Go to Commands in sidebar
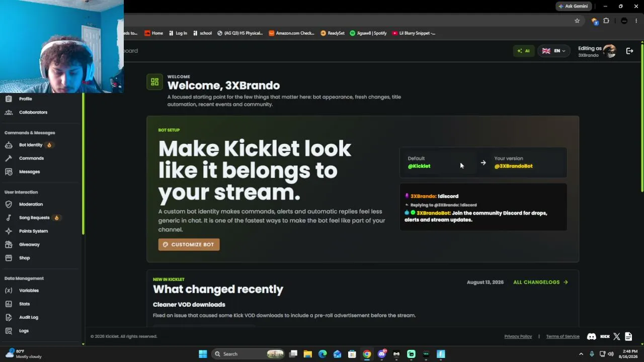The image size is (644, 362). [31, 158]
